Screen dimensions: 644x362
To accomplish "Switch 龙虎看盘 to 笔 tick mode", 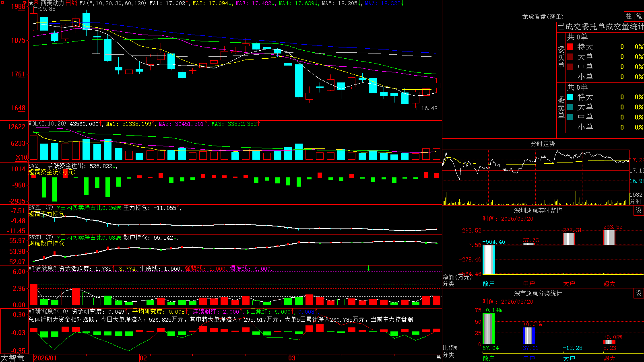I will click(x=639, y=16).
